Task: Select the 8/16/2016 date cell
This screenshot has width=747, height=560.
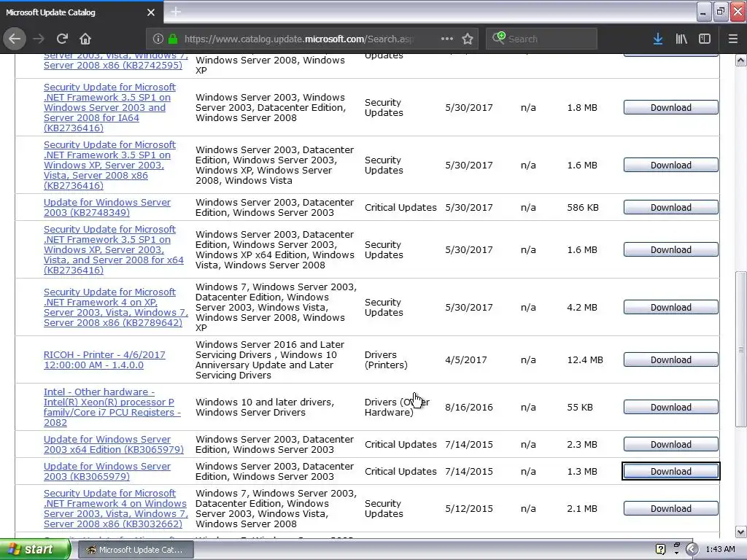Action: [x=469, y=407]
